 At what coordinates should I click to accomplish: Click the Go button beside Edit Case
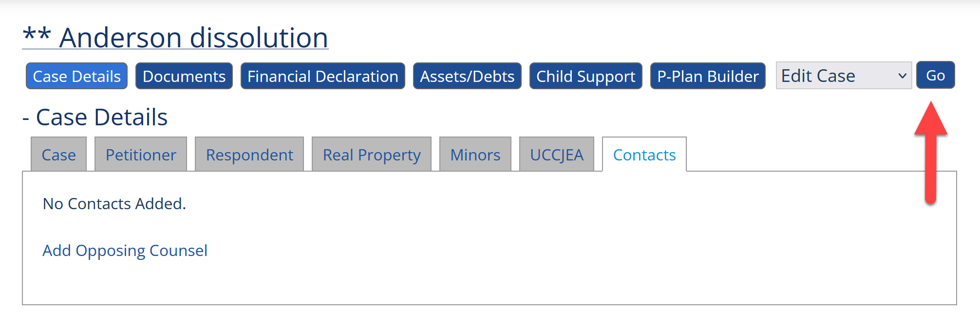(935, 75)
